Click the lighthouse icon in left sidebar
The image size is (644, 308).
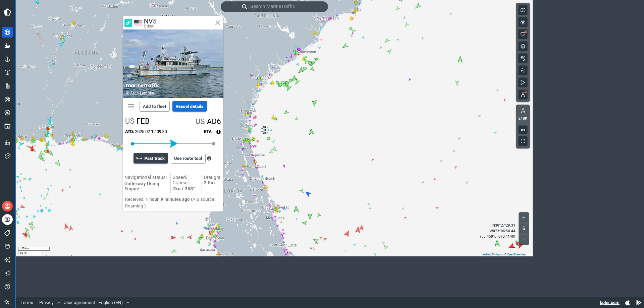point(7,73)
